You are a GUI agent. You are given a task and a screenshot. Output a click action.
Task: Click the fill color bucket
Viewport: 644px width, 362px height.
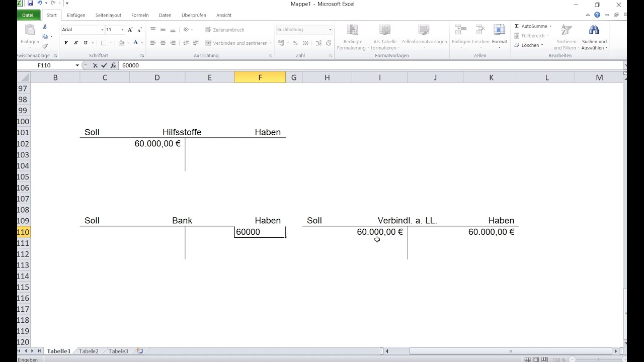point(121,43)
